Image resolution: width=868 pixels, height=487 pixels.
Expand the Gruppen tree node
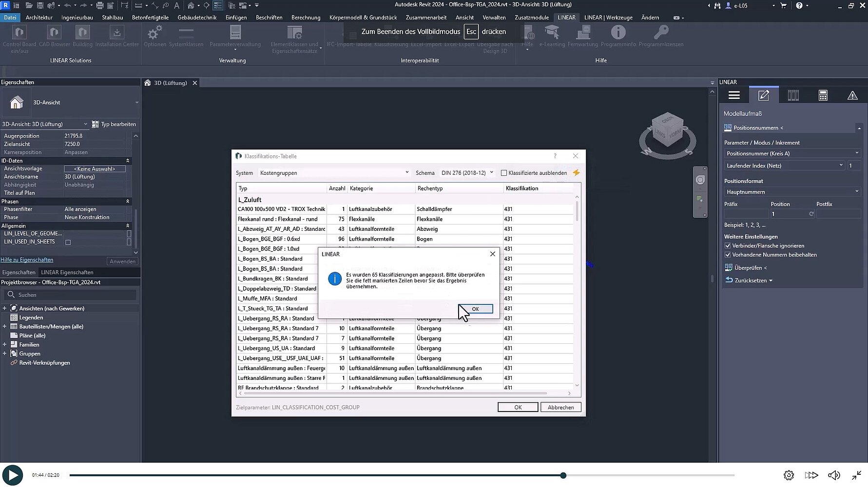pos(4,354)
